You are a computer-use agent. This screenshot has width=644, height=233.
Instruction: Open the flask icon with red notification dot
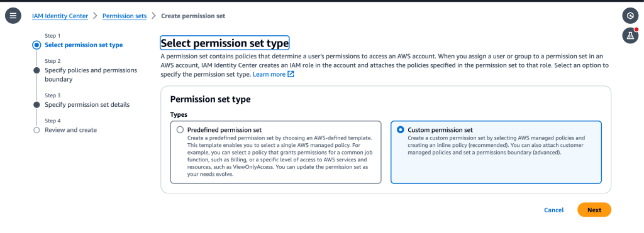(x=630, y=36)
